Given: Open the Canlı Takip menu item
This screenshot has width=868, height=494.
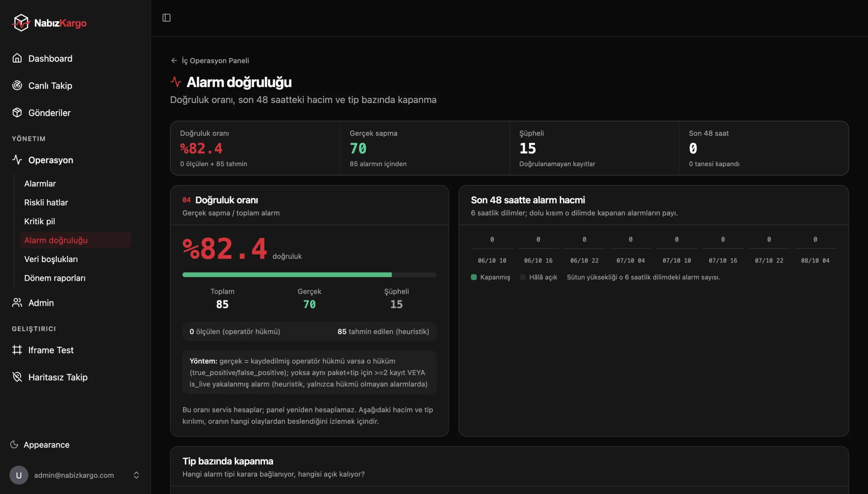Looking at the screenshot, I should [75, 85].
